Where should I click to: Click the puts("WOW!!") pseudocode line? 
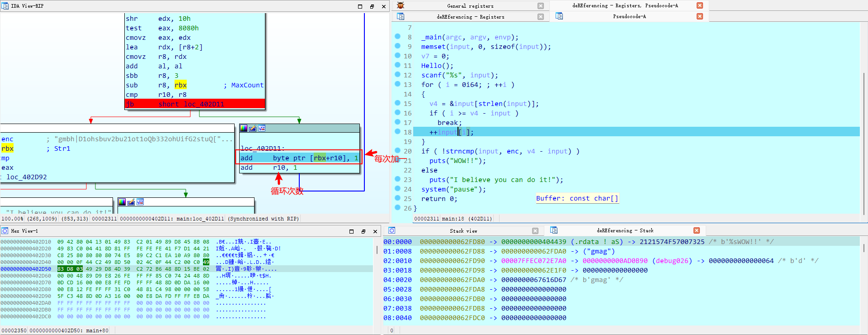458,161
